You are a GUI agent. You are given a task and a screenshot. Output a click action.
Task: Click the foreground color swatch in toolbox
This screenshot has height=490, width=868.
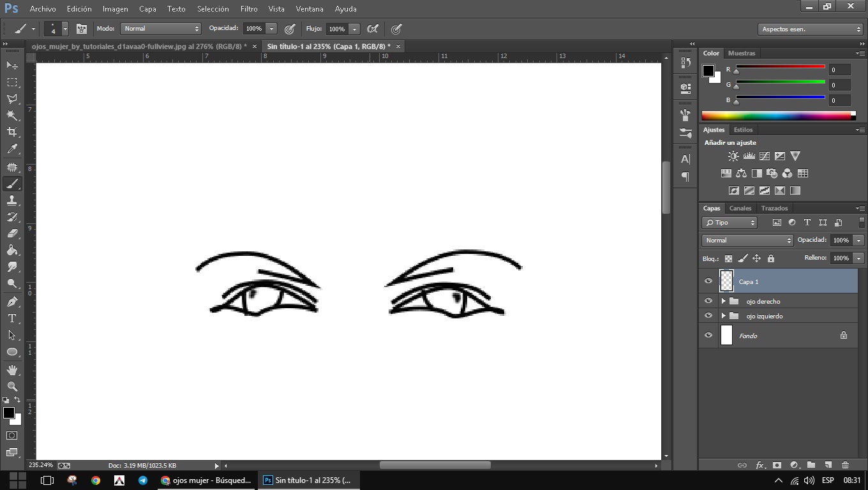point(9,413)
